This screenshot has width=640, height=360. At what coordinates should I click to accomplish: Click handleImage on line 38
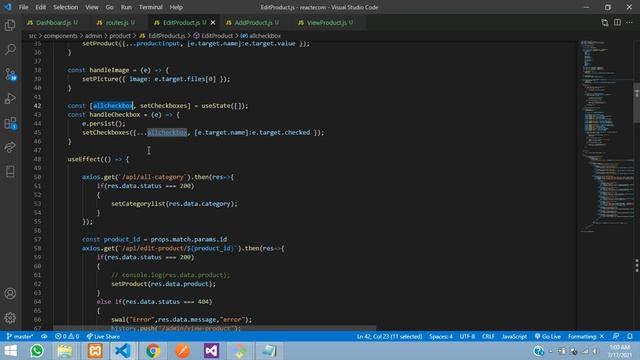[x=109, y=70]
